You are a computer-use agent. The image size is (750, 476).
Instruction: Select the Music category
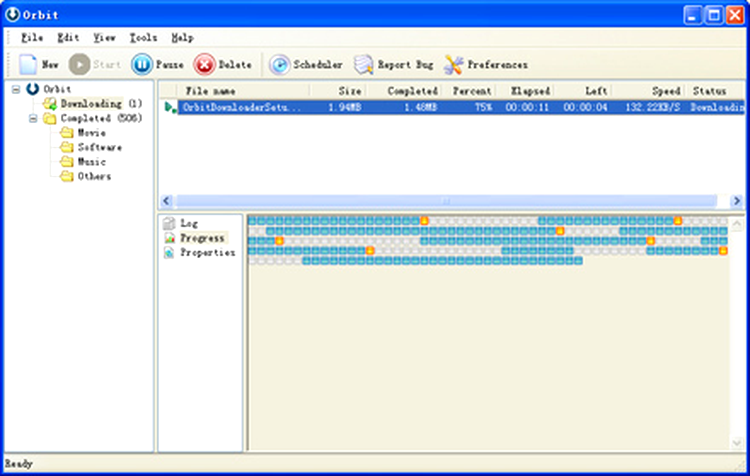point(92,162)
